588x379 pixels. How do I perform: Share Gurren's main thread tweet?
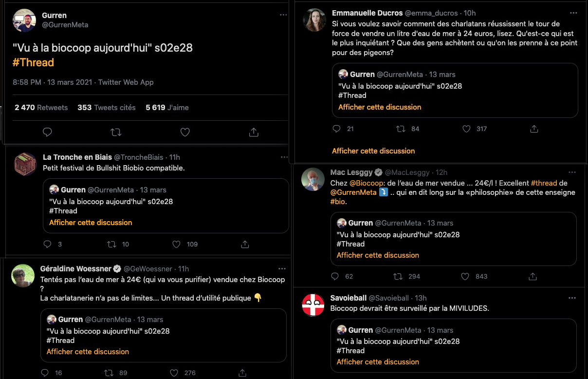(x=253, y=132)
